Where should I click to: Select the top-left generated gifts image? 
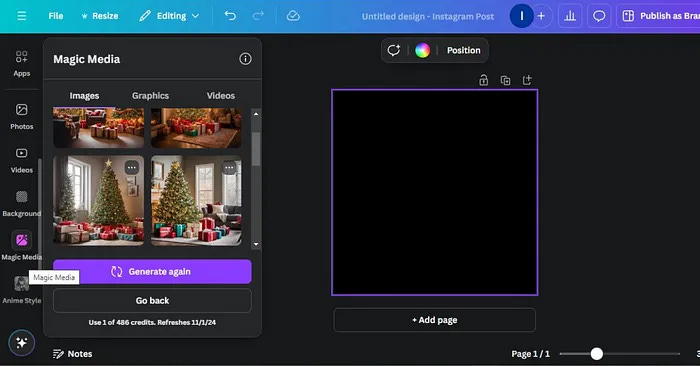coord(99,128)
